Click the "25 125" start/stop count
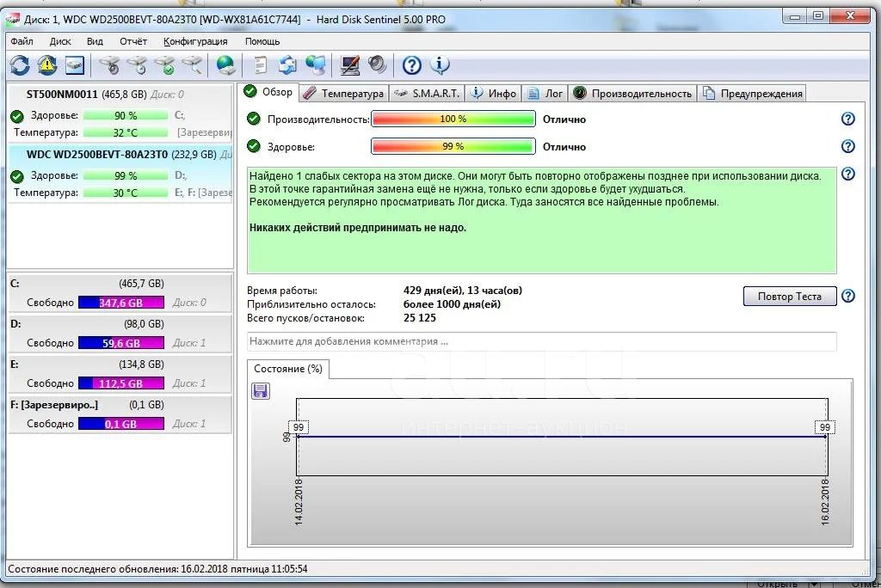 click(420, 318)
